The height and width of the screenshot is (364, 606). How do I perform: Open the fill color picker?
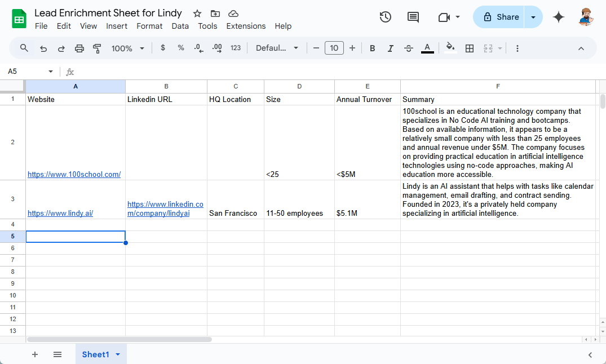[450, 48]
